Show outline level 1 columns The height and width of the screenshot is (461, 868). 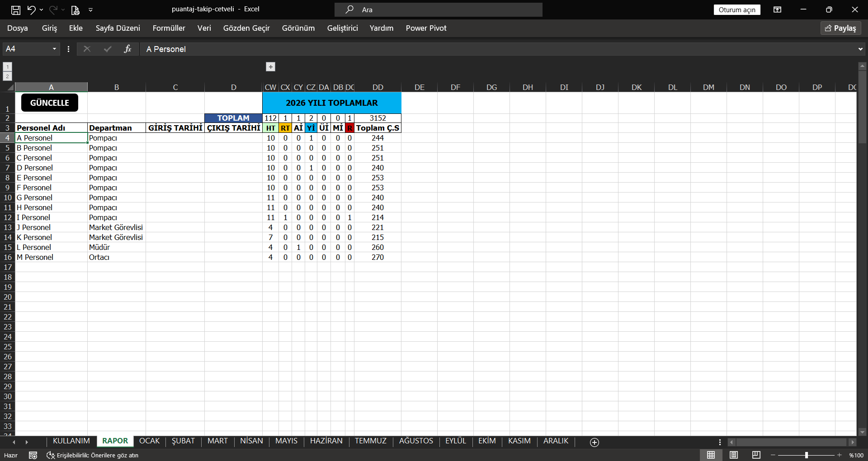[x=7, y=67]
